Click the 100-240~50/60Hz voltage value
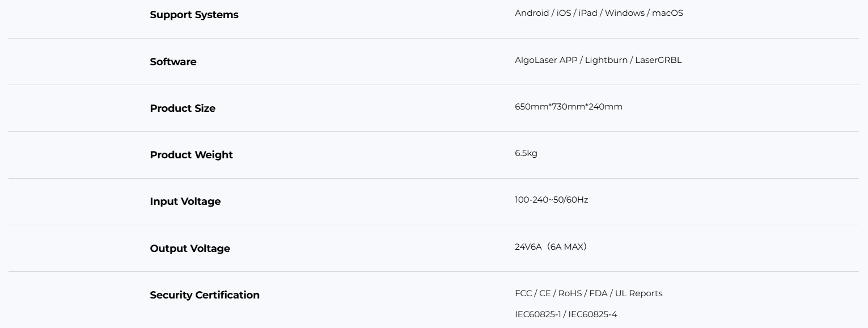The image size is (868, 328). point(551,200)
